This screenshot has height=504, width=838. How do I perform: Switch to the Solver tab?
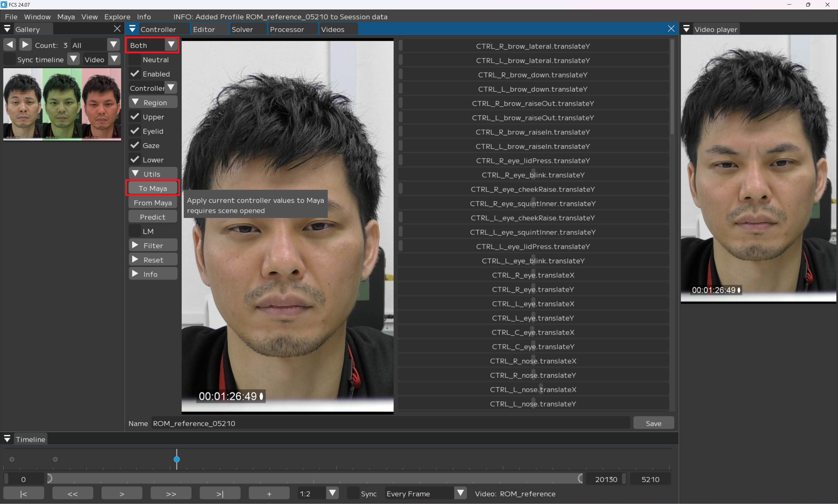[242, 29]
